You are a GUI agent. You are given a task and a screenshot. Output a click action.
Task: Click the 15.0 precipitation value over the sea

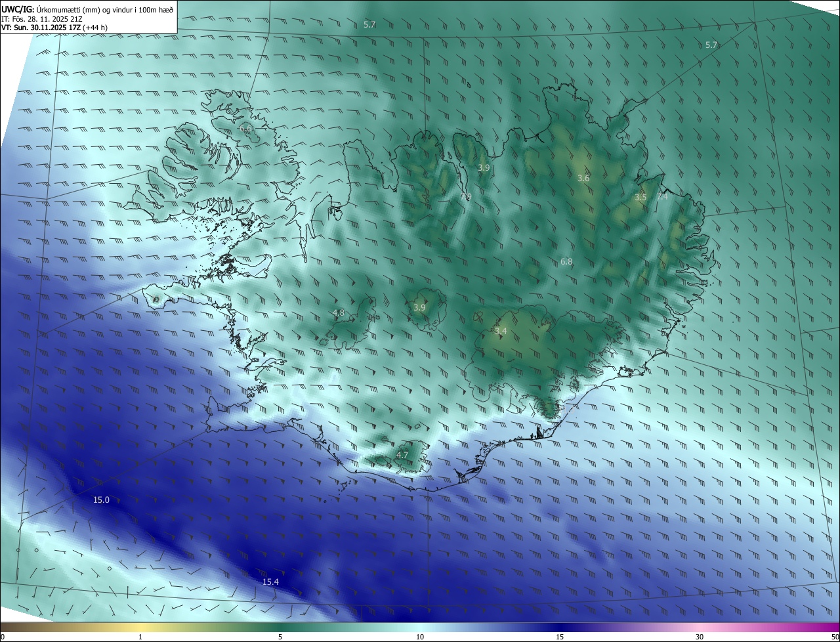101,500
